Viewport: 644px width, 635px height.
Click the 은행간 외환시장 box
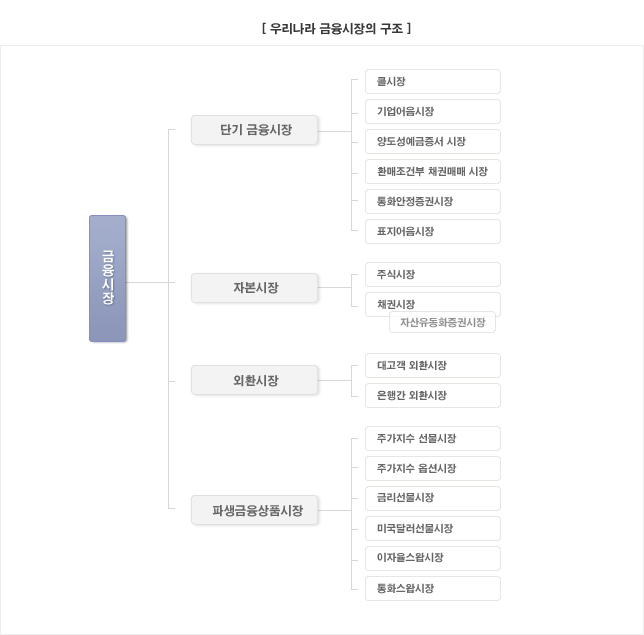point(433,396)
